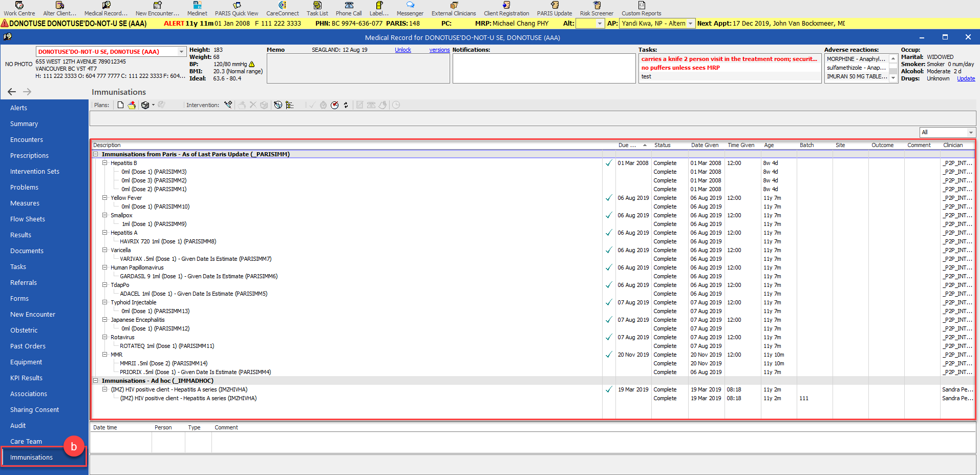Open the PARIS Quick View toolbar icon
980x475 pixels.
237,9
